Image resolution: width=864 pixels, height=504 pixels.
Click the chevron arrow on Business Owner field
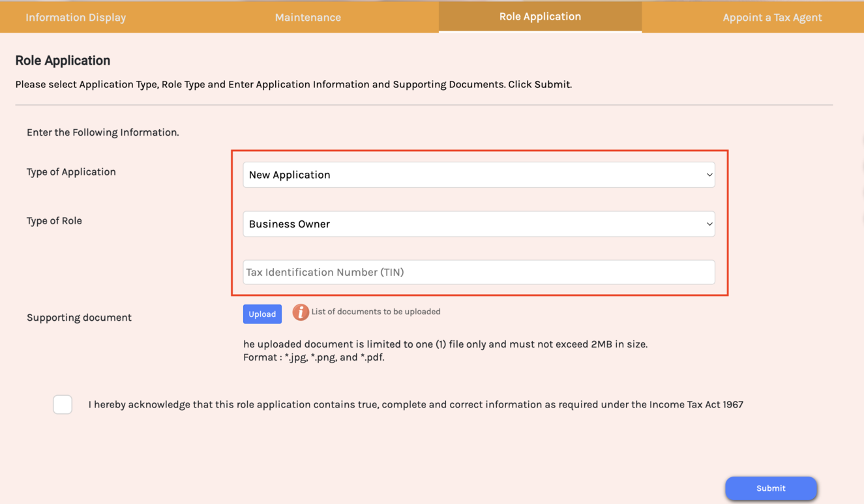pyautogui.click(x=709, y=224)
